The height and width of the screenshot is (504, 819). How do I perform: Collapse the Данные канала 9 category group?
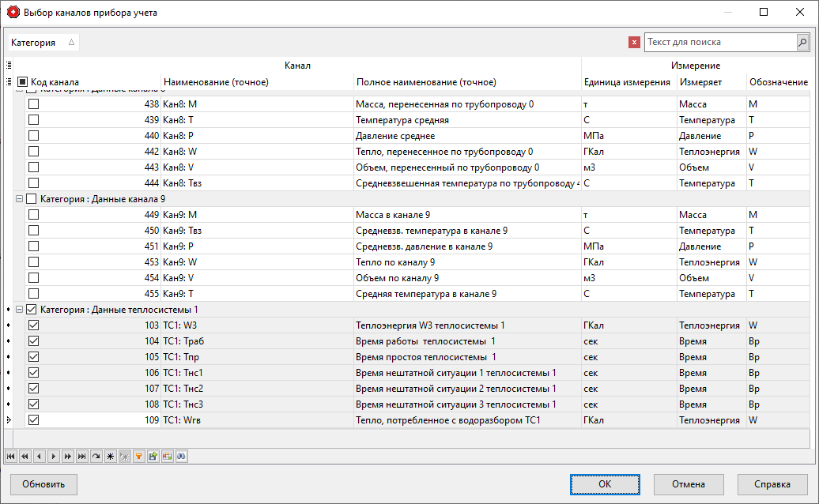(20, 199)
